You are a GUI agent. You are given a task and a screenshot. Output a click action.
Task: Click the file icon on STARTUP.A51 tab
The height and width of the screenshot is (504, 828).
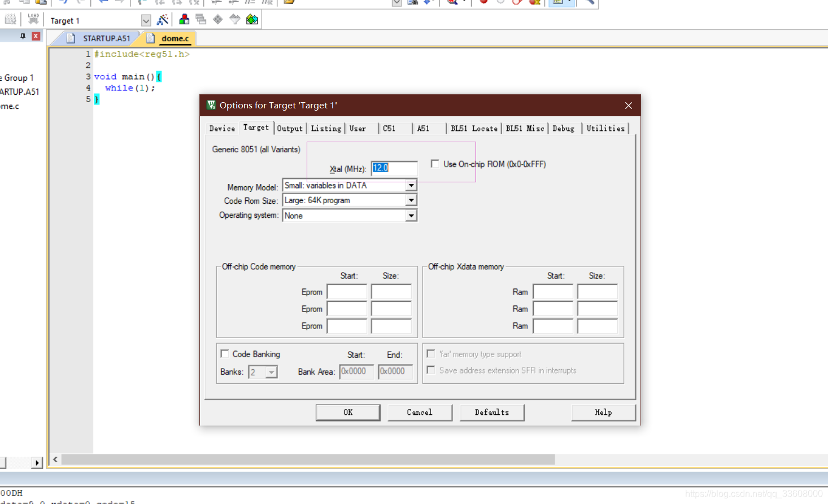click(x=71, y=38)
